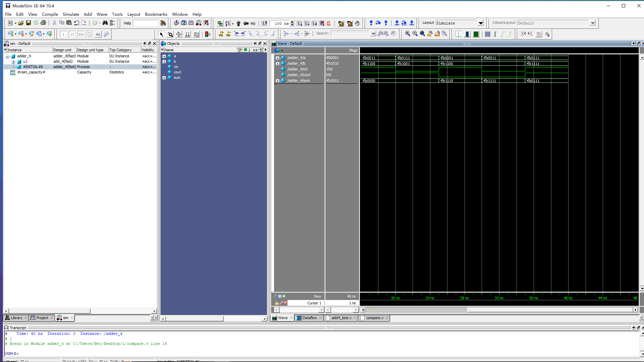Click the Paste clipboard icon
The width and height of the screenshot is (644, 362).
click(x=69, y=23)
